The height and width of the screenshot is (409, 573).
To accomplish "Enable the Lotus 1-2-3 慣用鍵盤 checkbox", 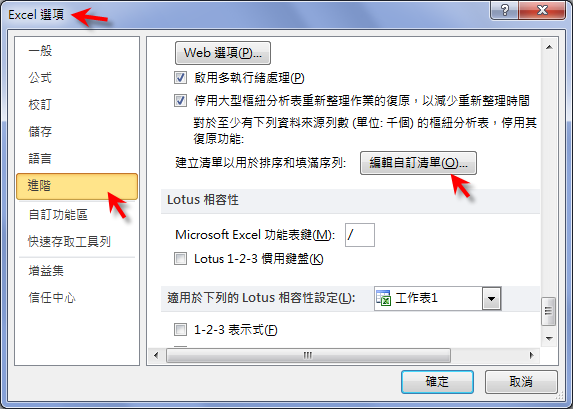I will [x=180, y=259].
